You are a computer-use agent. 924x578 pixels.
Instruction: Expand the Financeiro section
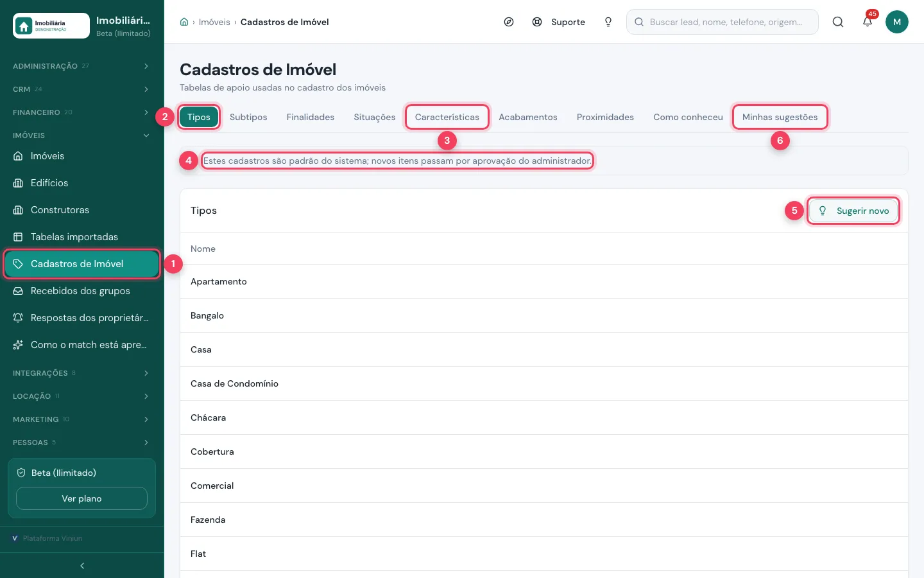coord(82,112)
